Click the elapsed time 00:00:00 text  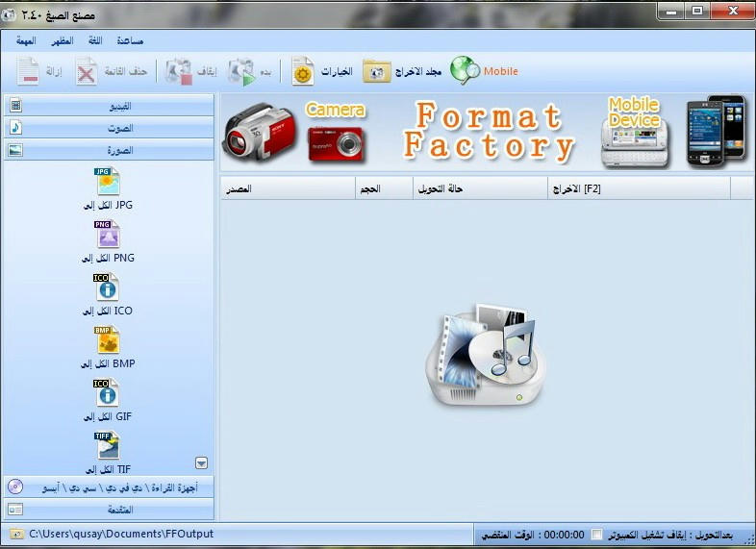coord(564,535)
